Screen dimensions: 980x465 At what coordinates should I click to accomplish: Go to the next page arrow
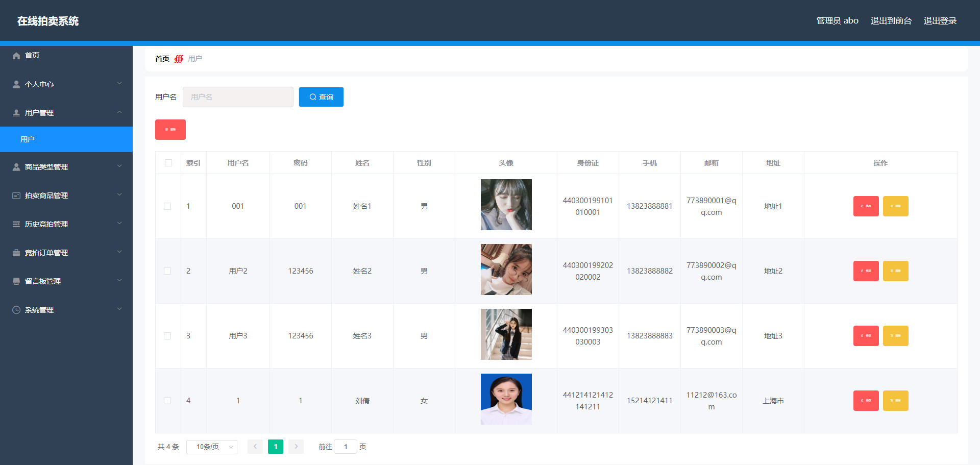296,447
